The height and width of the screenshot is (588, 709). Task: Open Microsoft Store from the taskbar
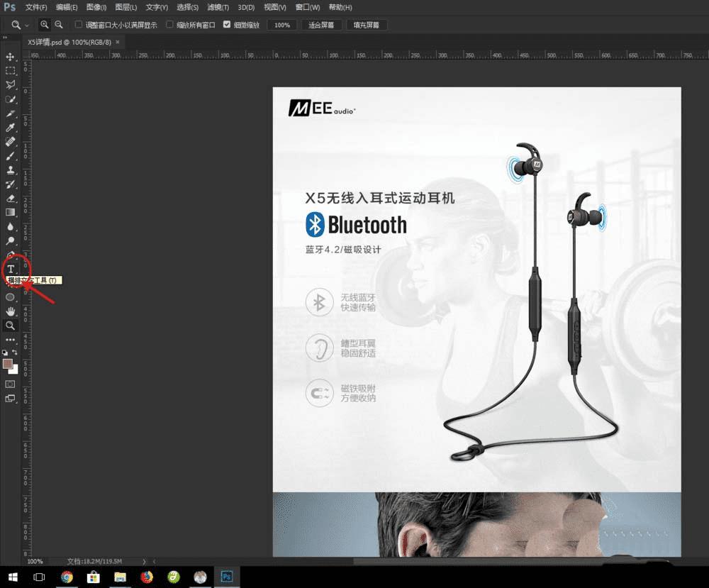[93, 577]
